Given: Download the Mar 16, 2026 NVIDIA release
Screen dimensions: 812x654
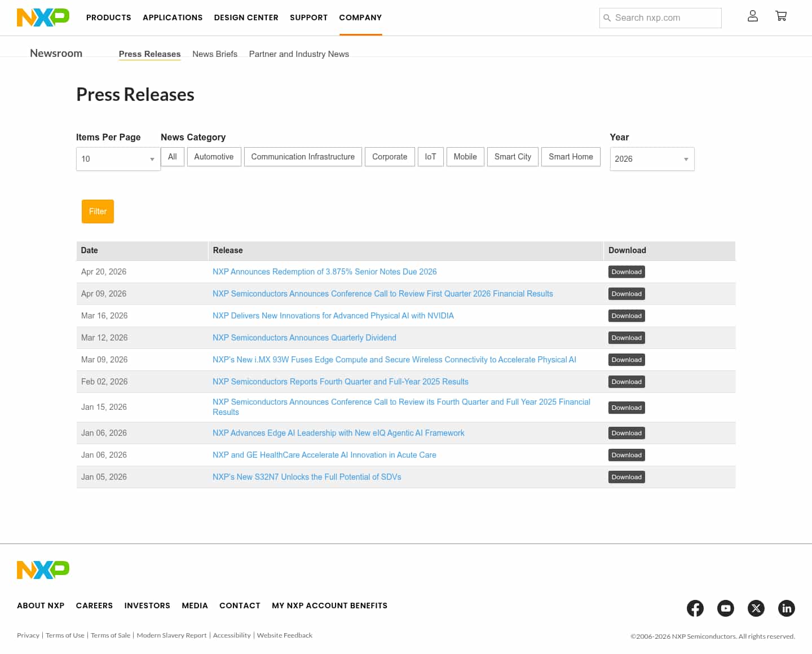Looking at the screenshot, I should 626,316.
